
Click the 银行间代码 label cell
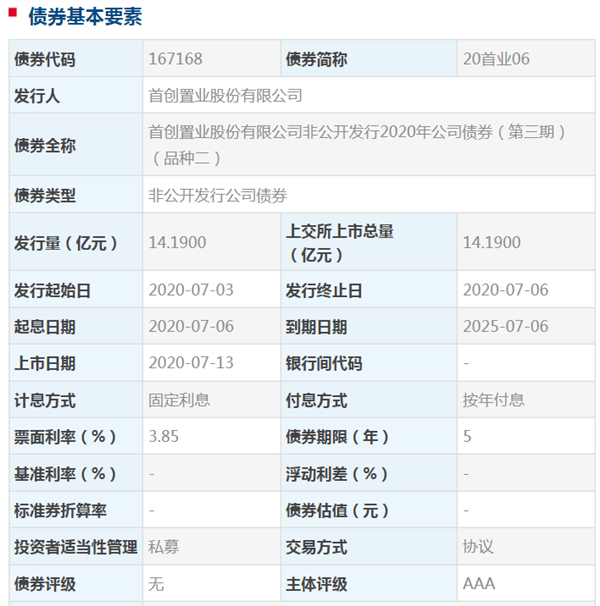[324, 363]
